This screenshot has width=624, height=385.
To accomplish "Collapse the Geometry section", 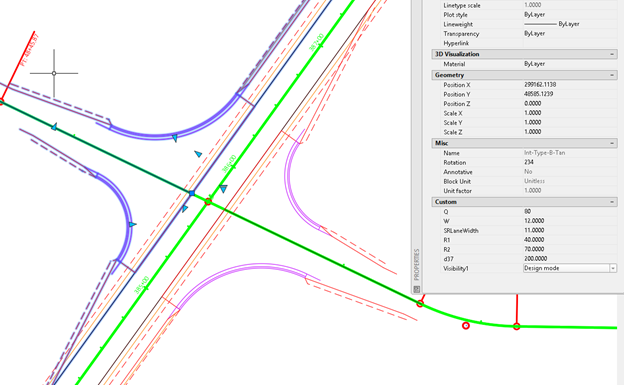I will pos(612,75).
